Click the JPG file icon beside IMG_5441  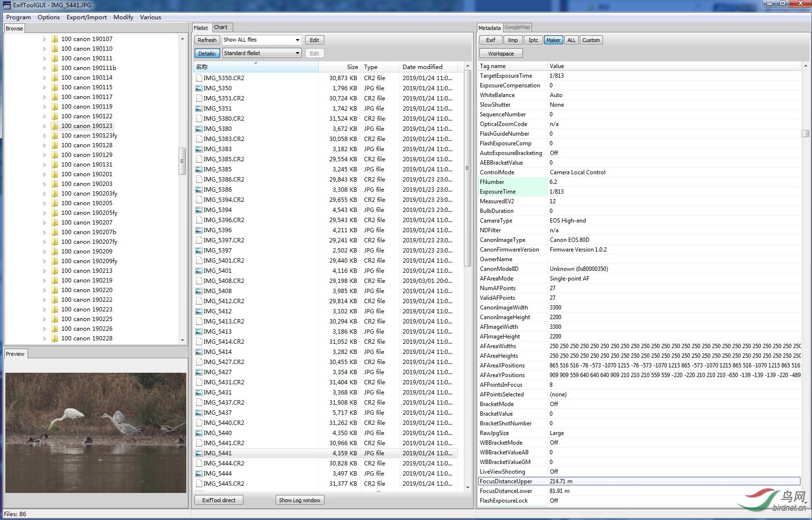pyautogui.click(x=198, y=453)
